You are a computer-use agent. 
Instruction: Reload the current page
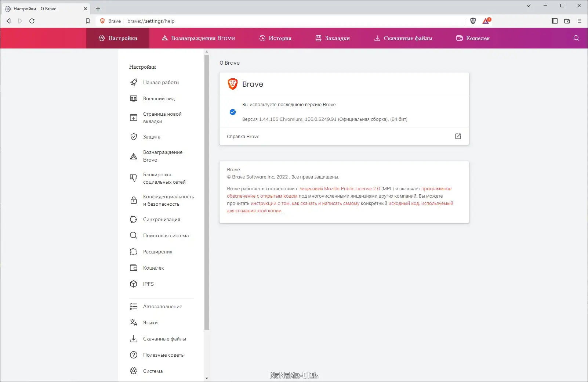click(32, 21)
